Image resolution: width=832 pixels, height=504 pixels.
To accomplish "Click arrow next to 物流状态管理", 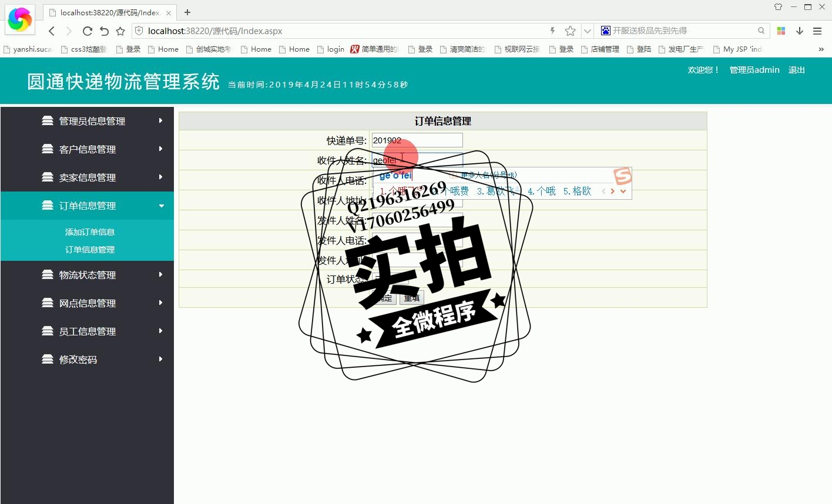I will point(160,274).
